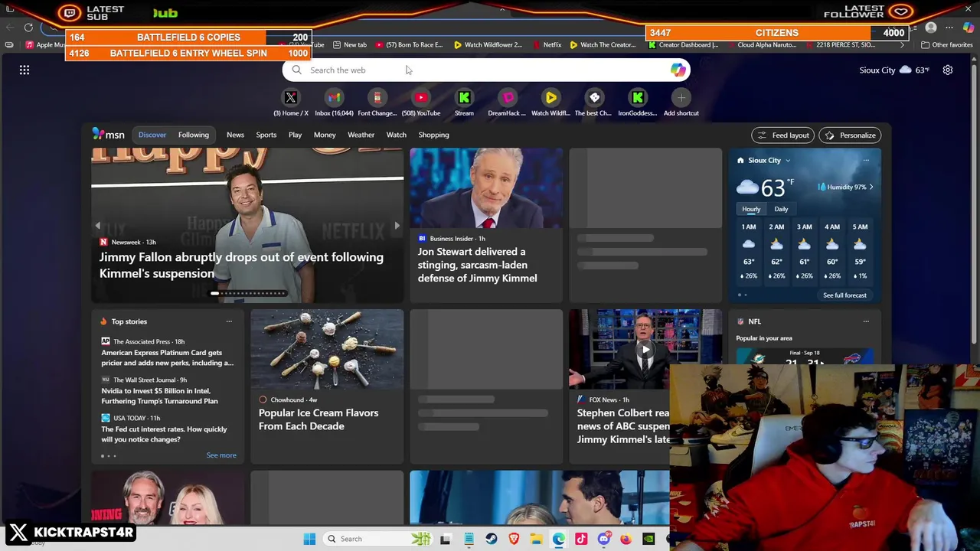Open the Personalize panel
980x551 pixels.
tap(850, 135)
